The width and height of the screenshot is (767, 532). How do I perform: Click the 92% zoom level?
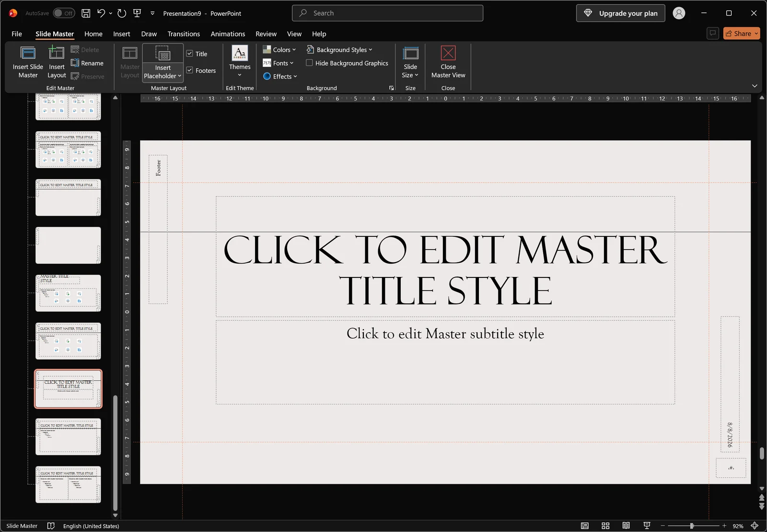tap(738, 526)
